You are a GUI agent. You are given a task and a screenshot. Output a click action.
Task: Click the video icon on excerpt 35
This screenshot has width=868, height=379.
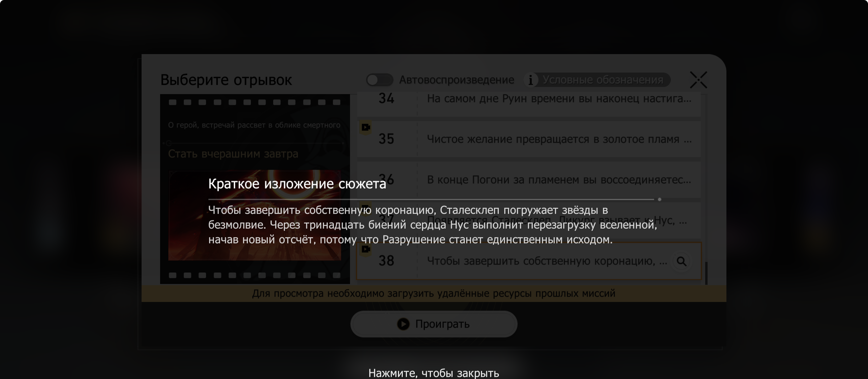(x=366, y=128)
